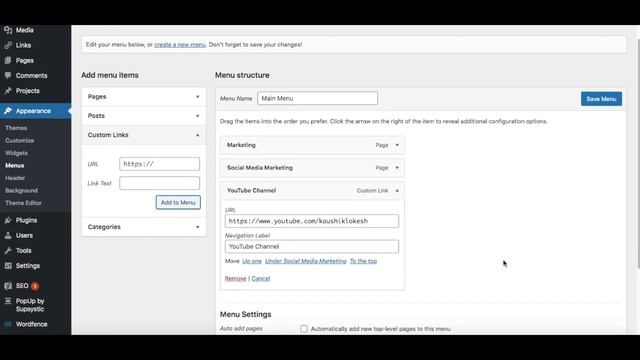640x360 pixels.
Task: Click the create a new menu link
Action: tap(180, 45)
